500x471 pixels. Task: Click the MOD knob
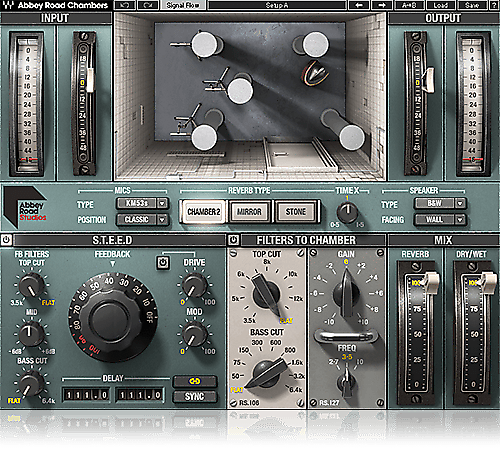[194, 334]
